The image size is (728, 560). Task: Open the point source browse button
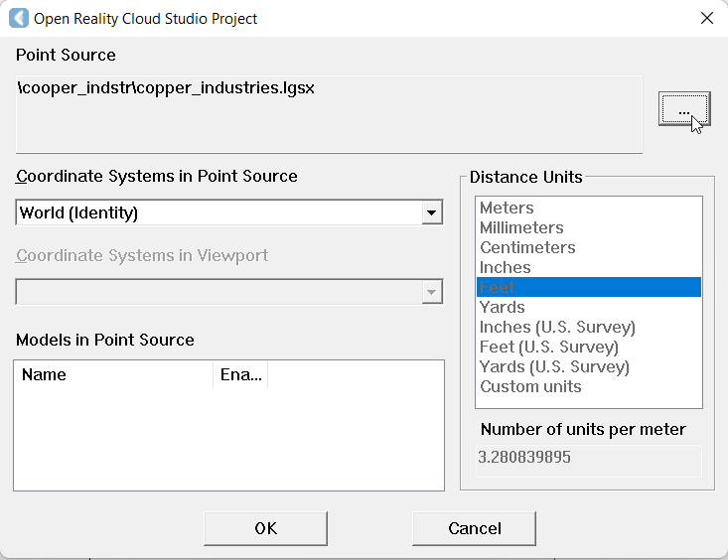[683, 109]
